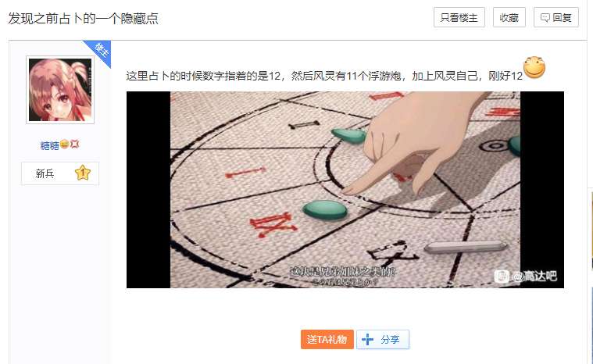Click the smiley emoji ending the post text
Screen dimensions: 593x364
tap(534, 67)
